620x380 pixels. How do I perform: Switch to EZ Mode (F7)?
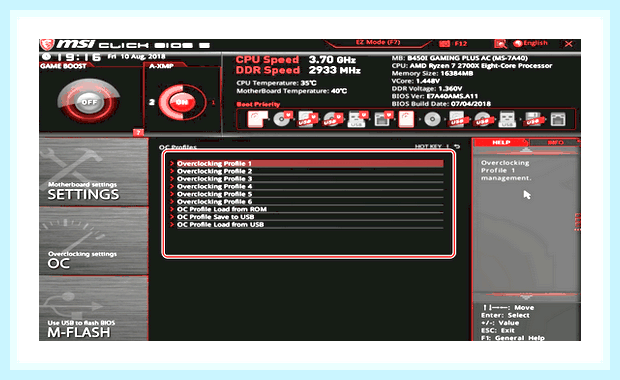click(x=378, y=42)
